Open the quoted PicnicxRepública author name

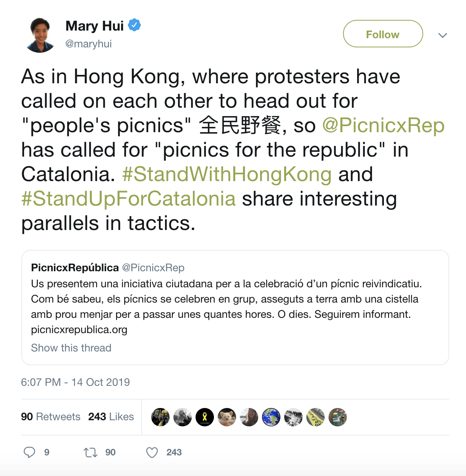(x=75, y=268)
